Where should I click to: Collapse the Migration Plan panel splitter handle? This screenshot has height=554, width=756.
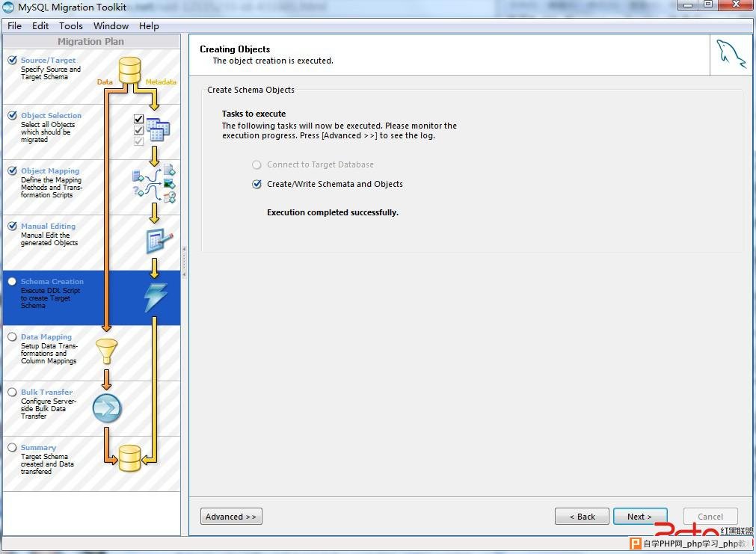(184, 262)
